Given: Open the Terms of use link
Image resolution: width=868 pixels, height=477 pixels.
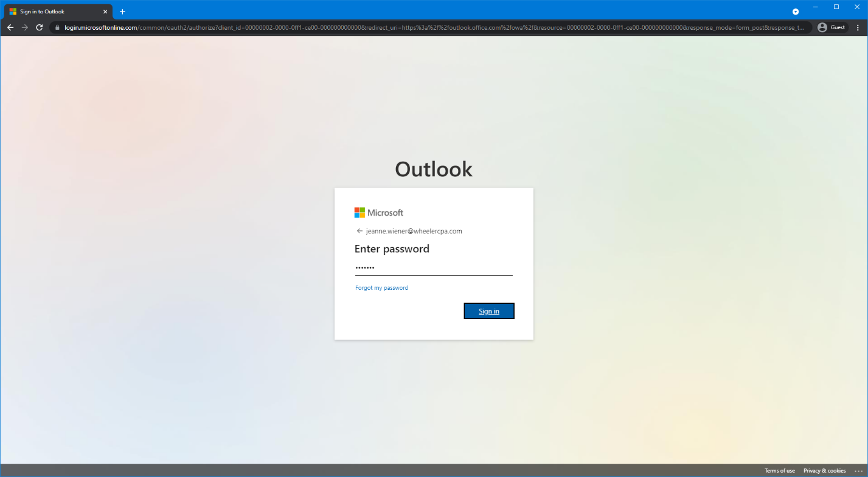Looking at the screenshot, I should pos(780,471).
